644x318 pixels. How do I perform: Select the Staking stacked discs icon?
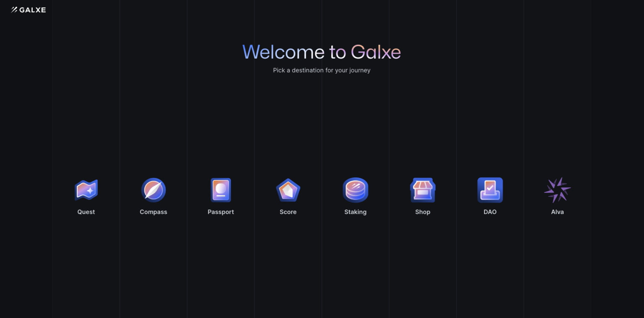[x=356, y=190]
